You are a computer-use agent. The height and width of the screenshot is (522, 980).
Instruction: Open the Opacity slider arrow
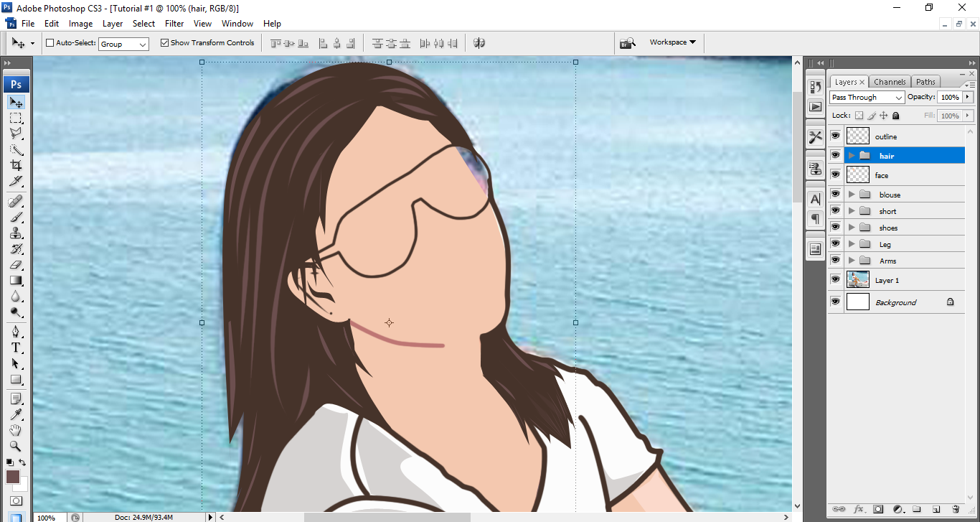[x=968, y=97]
